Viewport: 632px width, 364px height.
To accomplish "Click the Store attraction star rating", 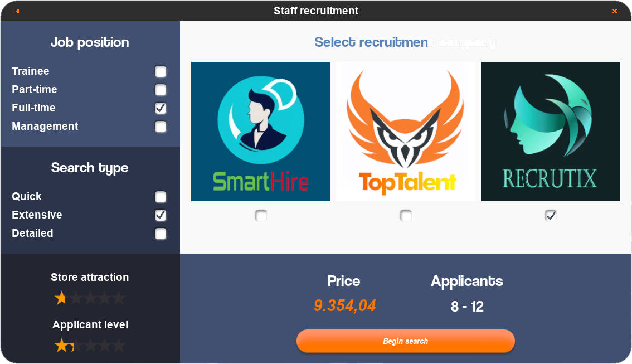I will coord(90,298).
